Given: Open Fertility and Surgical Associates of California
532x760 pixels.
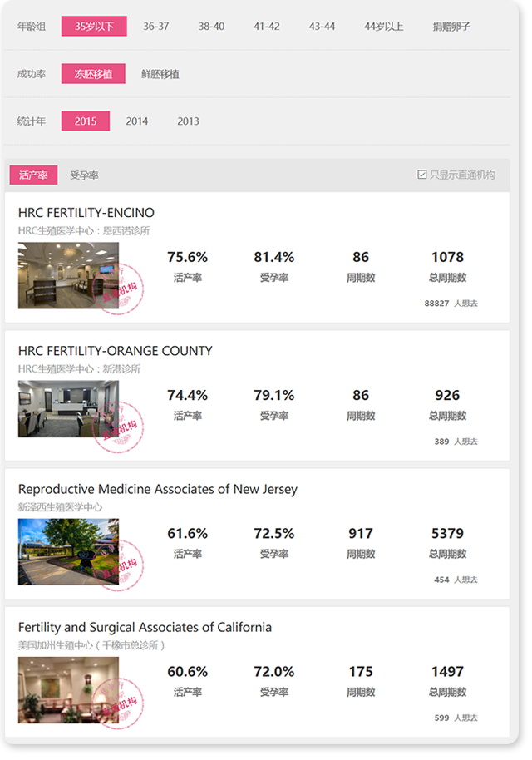Looking at the screenshot, I should point(145,627).
